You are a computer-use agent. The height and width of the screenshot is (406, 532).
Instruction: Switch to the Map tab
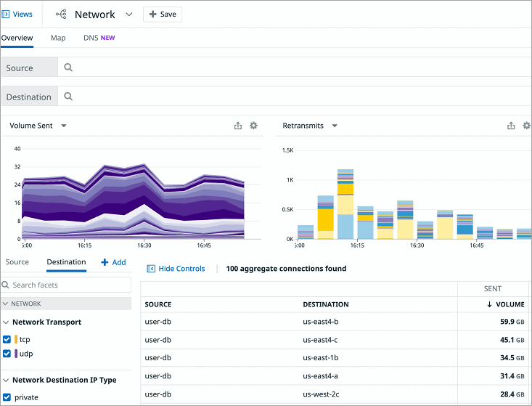coord(58,38)
